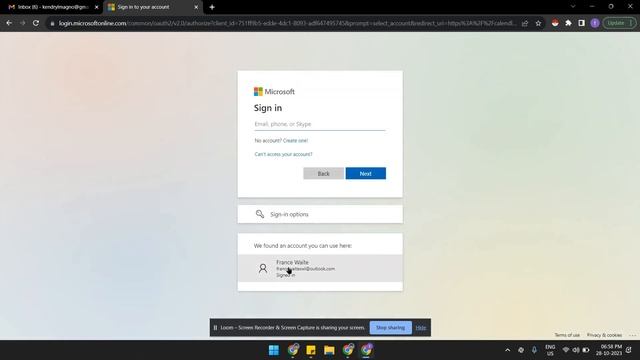Open the volume speaker tray icon
This screenshot has width=640, height=360.
point(576,350)
